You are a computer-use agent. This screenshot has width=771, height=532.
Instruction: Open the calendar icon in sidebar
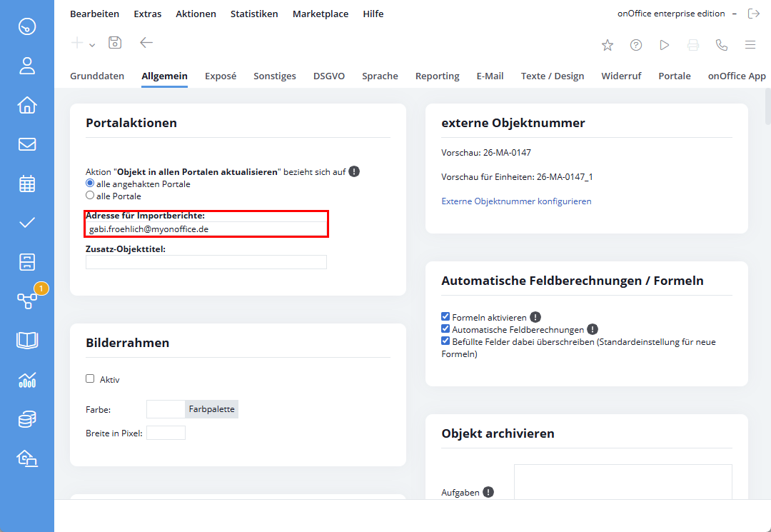[x=27, y=184]
